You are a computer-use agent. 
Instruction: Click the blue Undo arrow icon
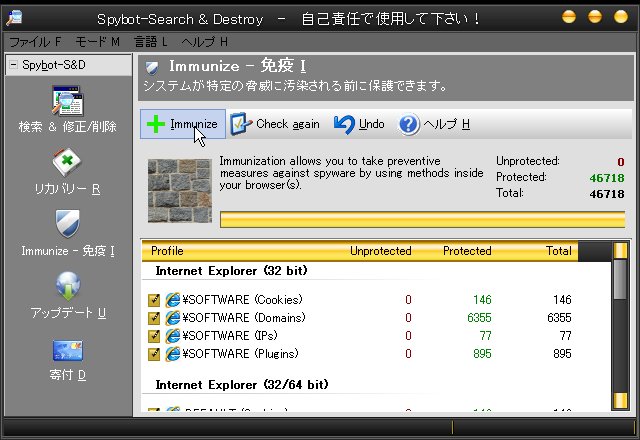344,124
